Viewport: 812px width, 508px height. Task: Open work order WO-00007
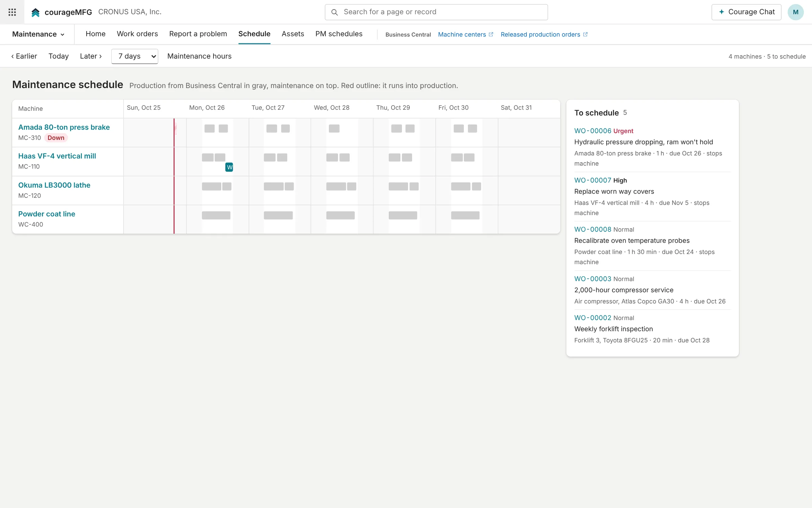(x=592, y=180)
